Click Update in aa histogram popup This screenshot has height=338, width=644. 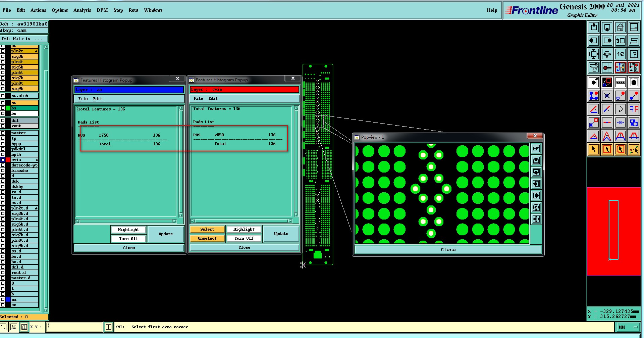[x=166, y=234]
